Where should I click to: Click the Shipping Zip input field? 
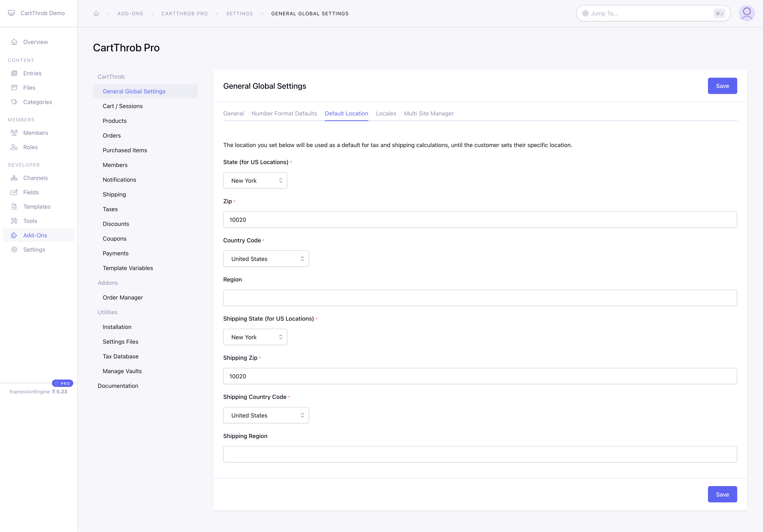[x=480, y=376]
